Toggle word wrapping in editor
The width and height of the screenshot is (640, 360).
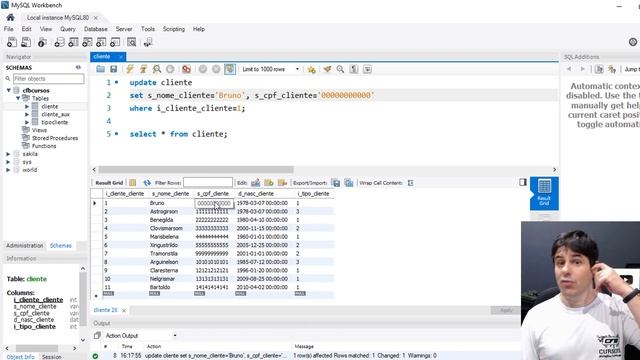[x=367, y=69]
